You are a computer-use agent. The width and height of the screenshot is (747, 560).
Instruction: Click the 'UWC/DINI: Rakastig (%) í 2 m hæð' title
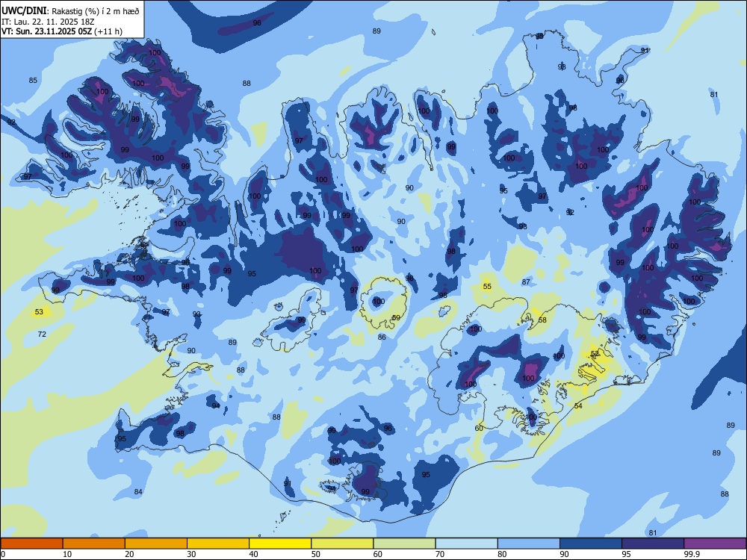70,11
